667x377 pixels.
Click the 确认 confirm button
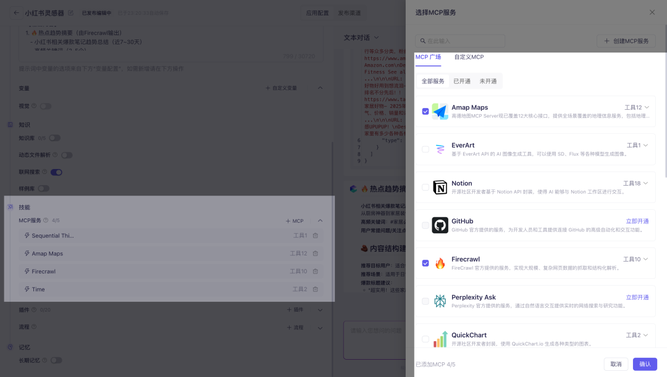pyautogui.click(x=645, y=364)
